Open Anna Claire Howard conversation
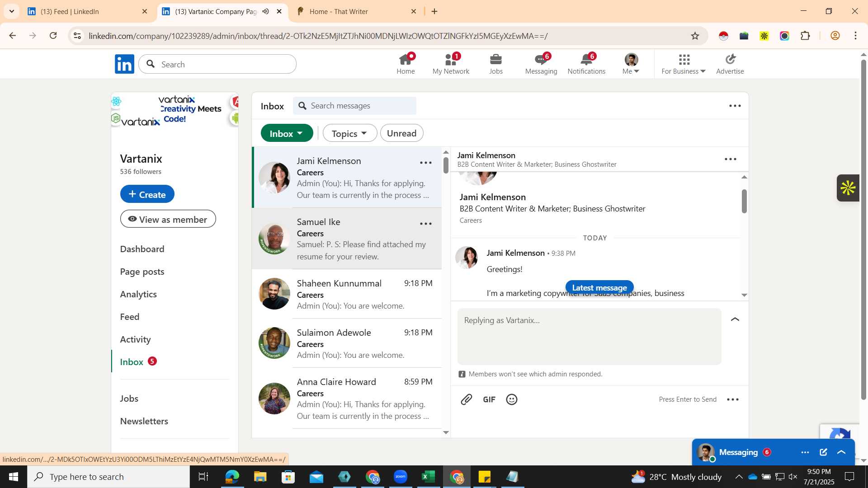The image size is (868, 488). (347, 399)
